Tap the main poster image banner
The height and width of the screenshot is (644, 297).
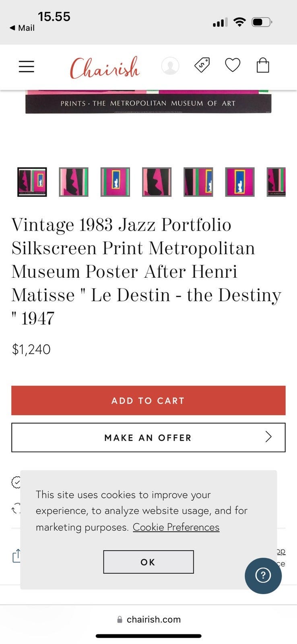(x=148, y=101)
